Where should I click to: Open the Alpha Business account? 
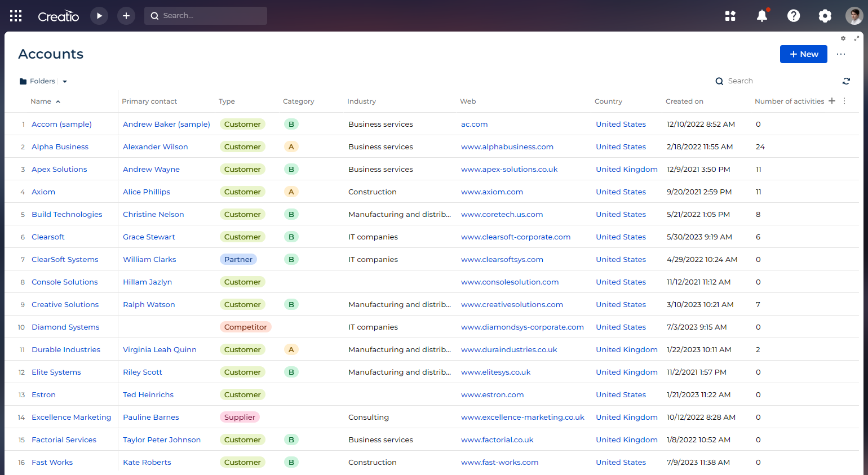coord(60,147)
